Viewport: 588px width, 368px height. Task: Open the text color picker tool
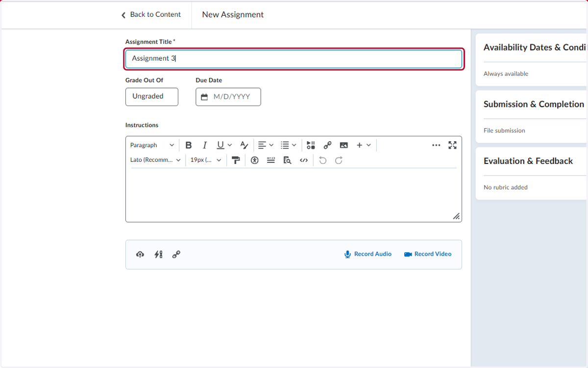pos(244,145)
